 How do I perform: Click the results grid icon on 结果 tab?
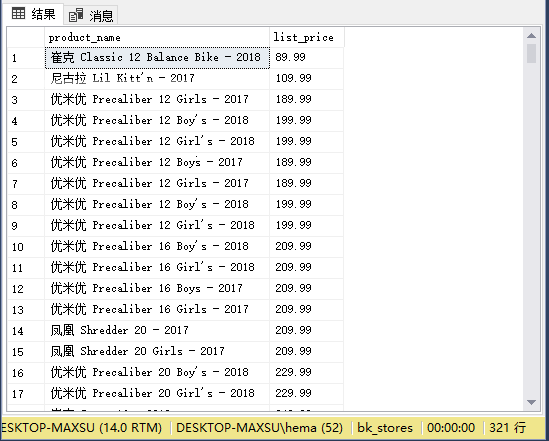(19, 14)
